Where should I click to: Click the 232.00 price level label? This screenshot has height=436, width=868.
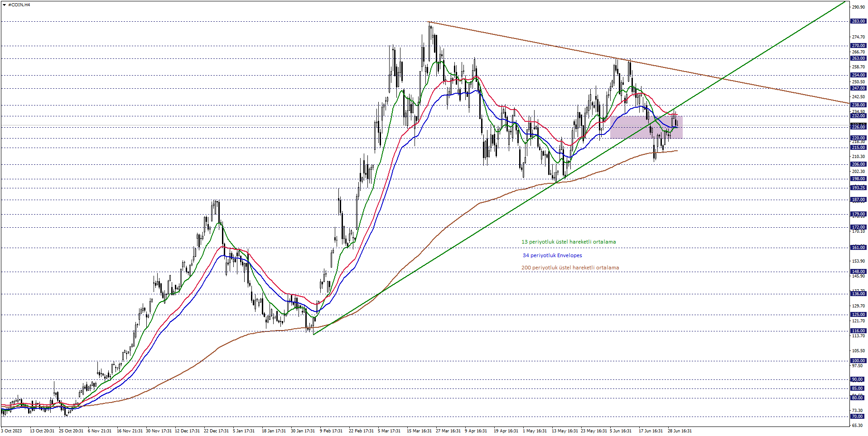[858, 116]
